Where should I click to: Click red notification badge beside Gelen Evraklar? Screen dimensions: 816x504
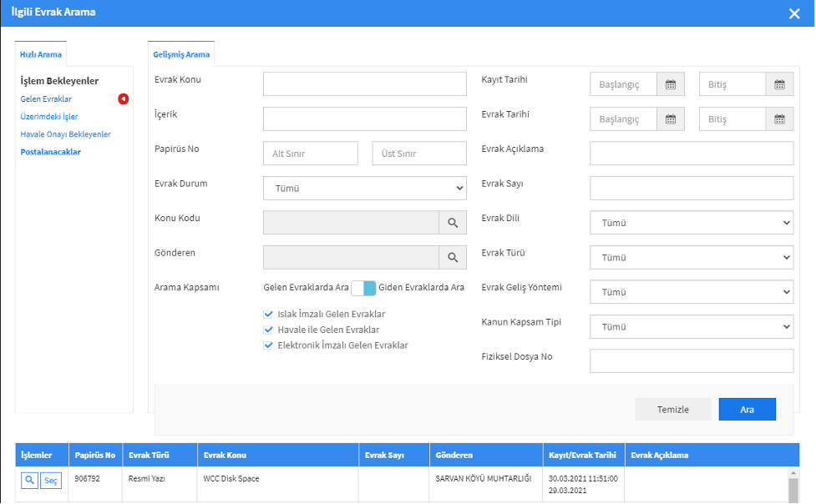point(124,98)
